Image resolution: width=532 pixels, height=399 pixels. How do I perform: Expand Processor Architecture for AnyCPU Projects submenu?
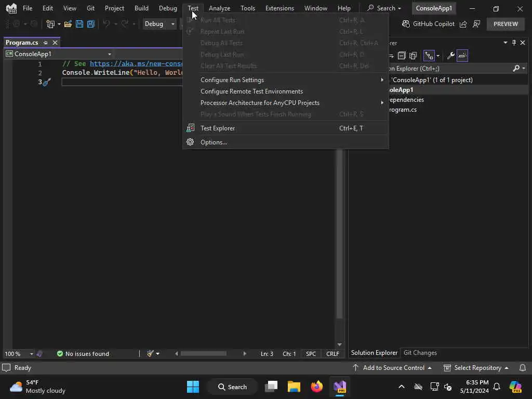coord(286,103)
